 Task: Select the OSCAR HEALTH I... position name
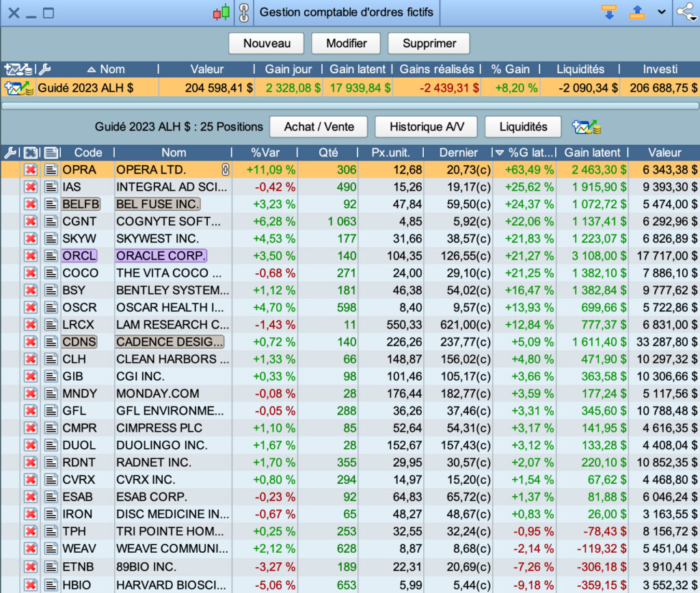170,307
